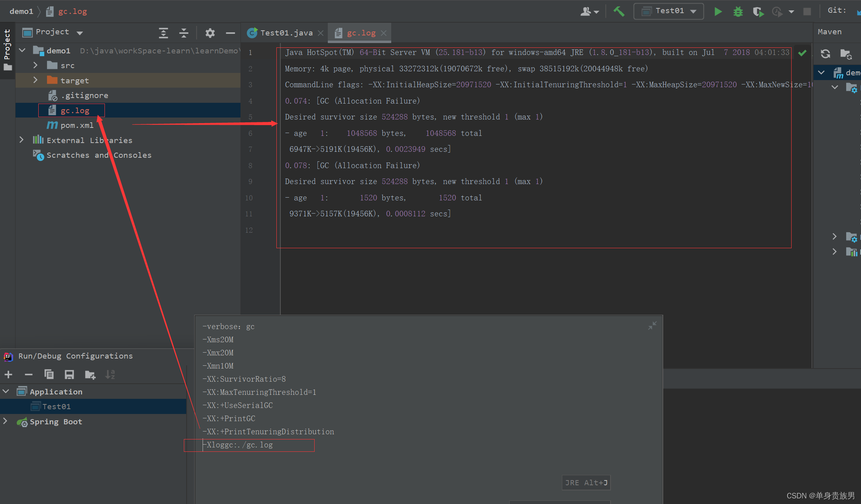This screenshot has height=504, width=861.
Task: Open the Test01 run configuration dropdown
Action: click(x=669, y=11)
